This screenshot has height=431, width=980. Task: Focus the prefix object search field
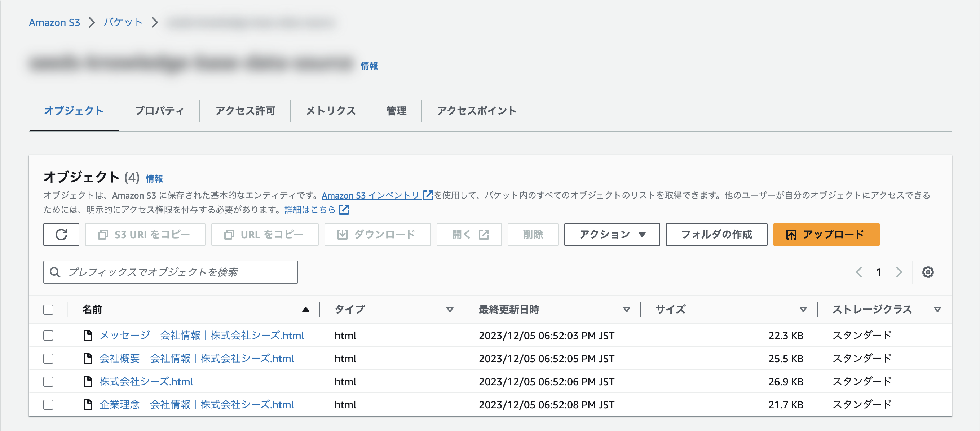(x=179, y=272)
